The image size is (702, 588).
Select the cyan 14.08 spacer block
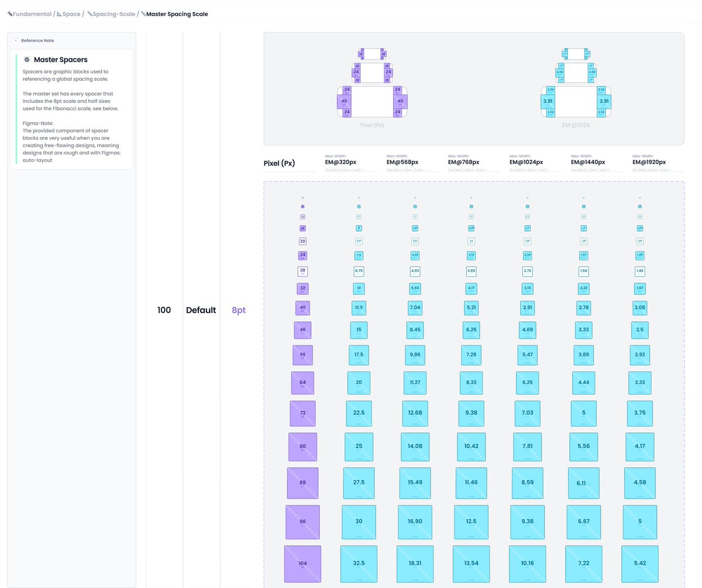pyautogui.click(x=415, y=446)
